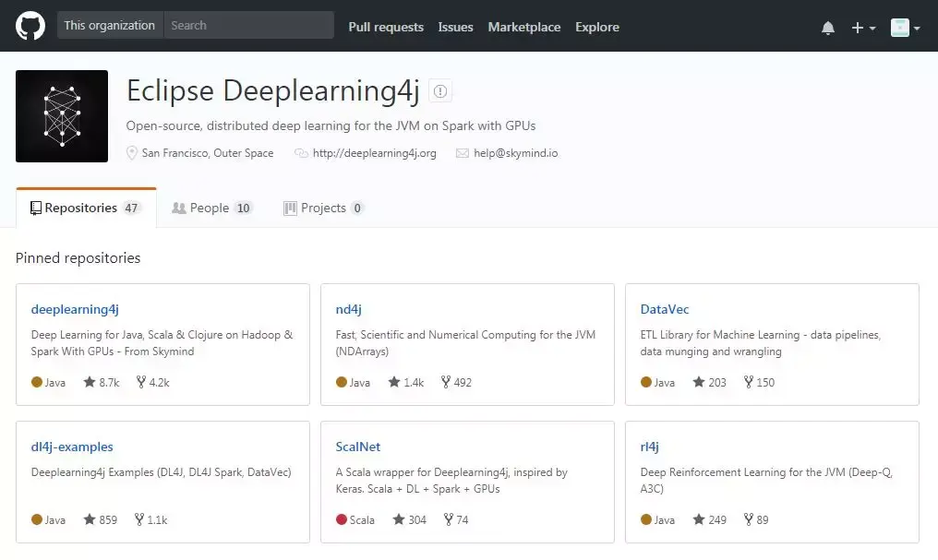This screenshot has height=560, width=938.
Task: Click the repository book icon on Repositories tab
Action: point(34,207)
